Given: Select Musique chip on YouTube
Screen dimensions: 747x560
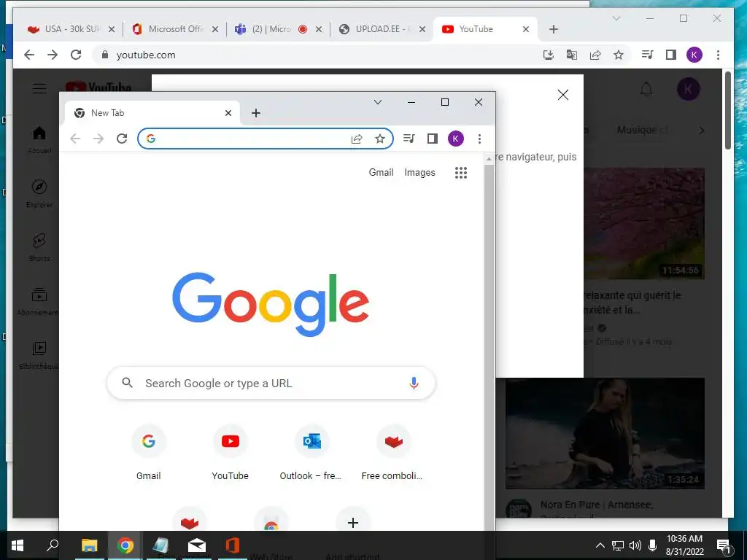Looking at the screenshot, I should pyautogui.click(x=642, y=130).
